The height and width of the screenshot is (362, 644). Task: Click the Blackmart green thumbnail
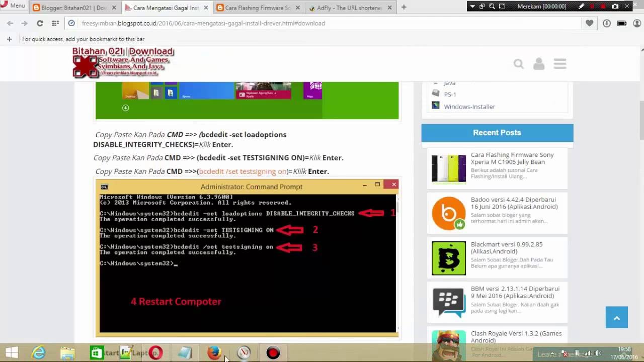pos(449,258)
